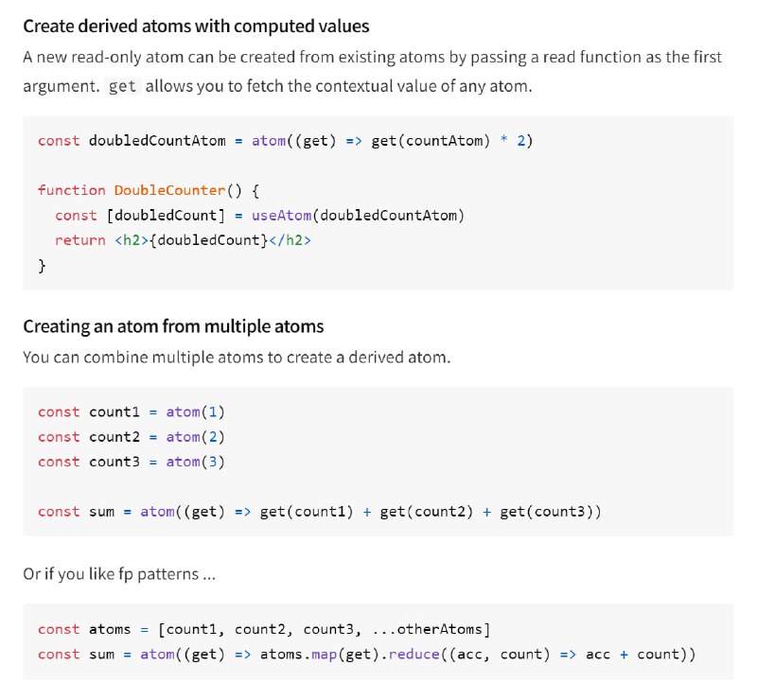The width and height of the screenshot is (757, 700).
Task: Click the 'Creating an atom from multiple atoms' heading
Action: click(173, 326)
